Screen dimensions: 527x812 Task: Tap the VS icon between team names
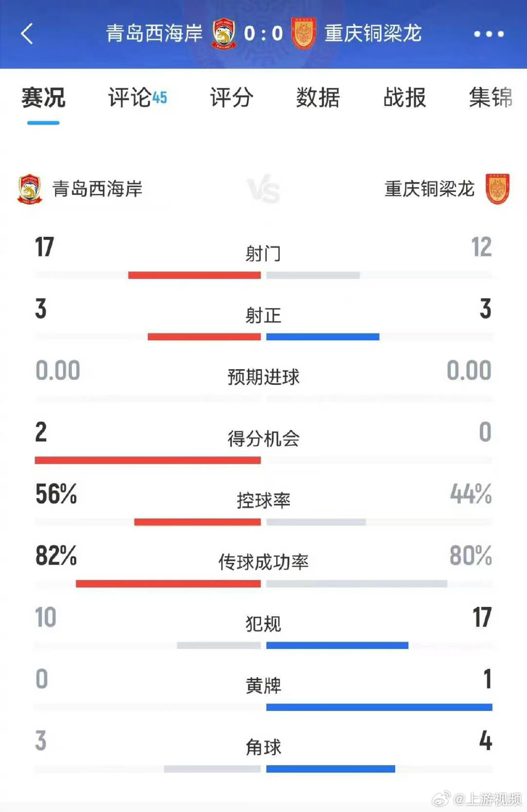coord(263,190)
